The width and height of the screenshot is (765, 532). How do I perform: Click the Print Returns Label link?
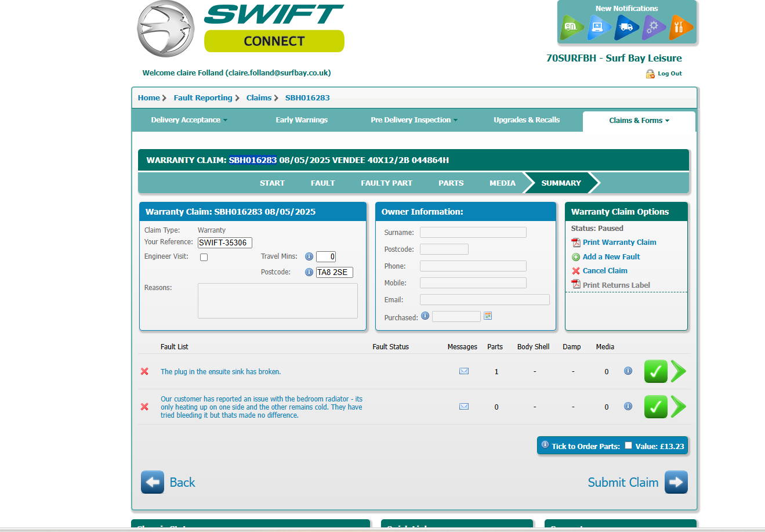point(617,285)
